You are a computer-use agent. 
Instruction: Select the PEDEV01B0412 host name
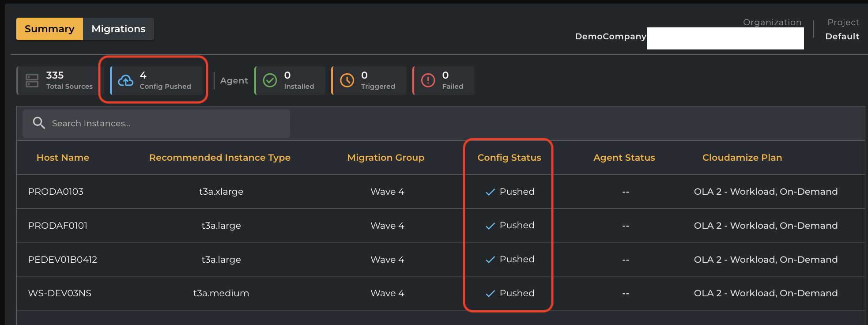tap(62, 260)
